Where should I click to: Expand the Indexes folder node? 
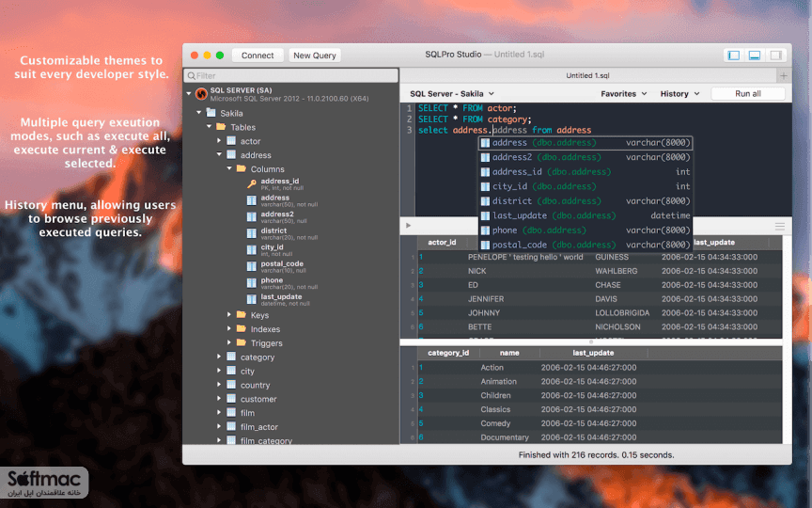pyautogui.click(x=229, y=328)
